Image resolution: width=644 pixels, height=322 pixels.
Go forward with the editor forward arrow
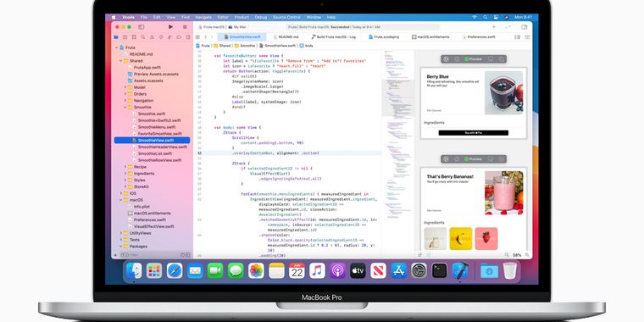tap(213, 37)
